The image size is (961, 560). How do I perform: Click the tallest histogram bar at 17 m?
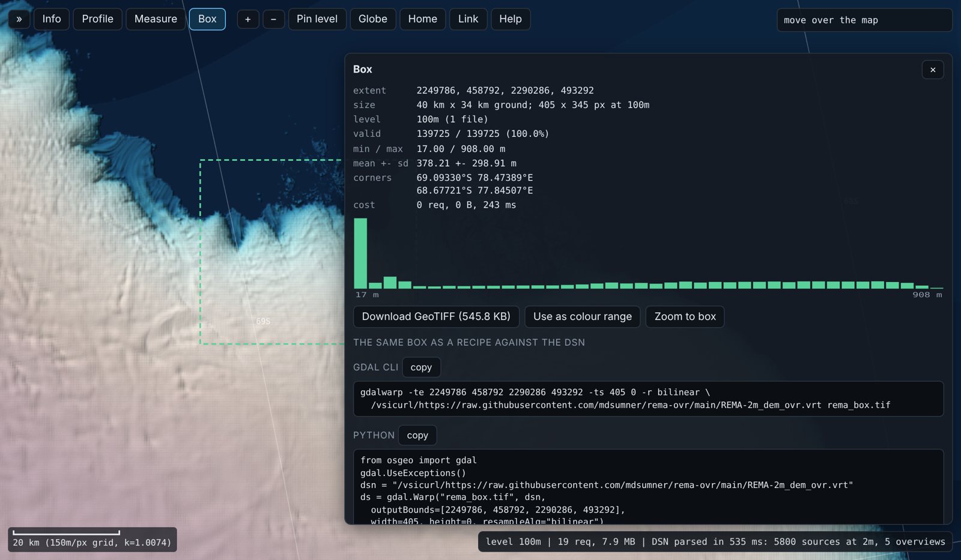[360, 253]
